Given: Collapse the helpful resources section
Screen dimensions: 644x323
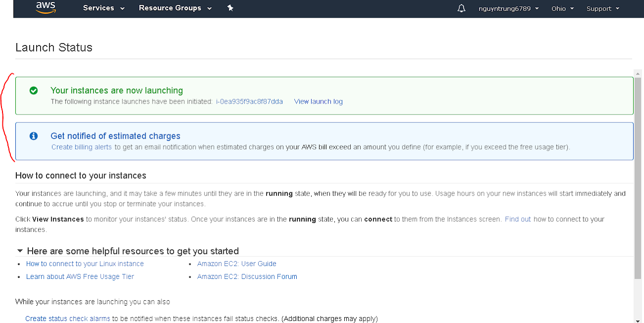Looking at the screenshot, I should click(x=20, y=251).
